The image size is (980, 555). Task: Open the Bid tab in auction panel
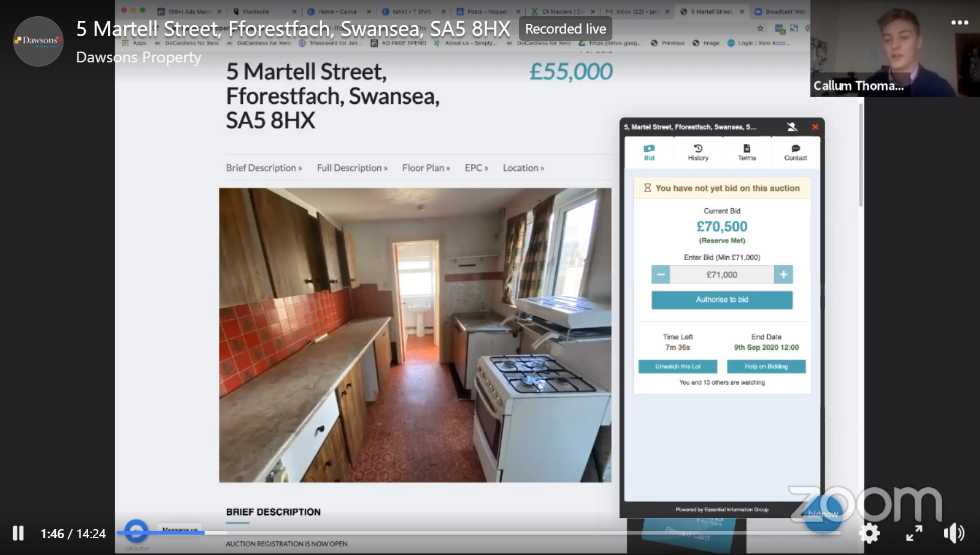pos(649,152)
